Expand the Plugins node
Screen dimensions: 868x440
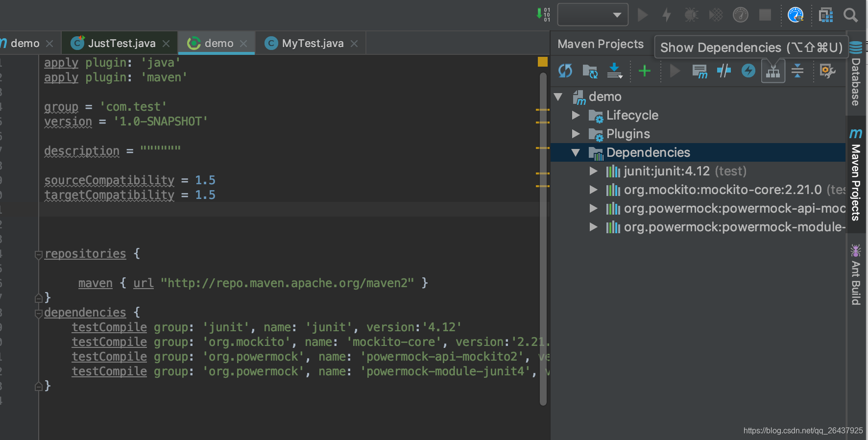(x=576, y=134)
